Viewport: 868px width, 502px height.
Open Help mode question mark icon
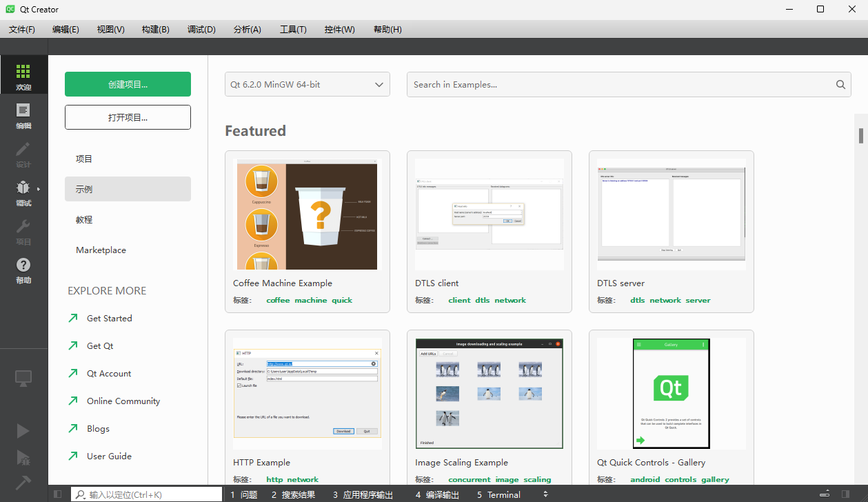click(x=23, y=265)
